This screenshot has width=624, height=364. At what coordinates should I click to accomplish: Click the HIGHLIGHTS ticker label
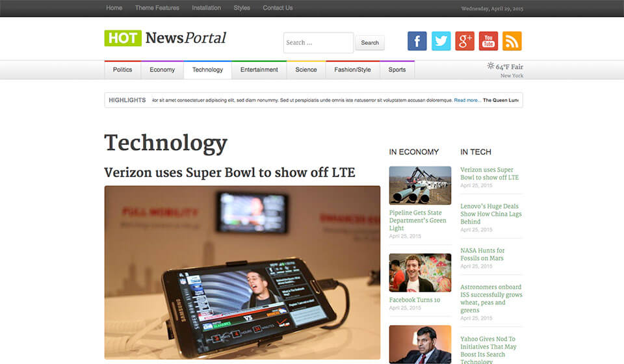(x=127, y=100)
